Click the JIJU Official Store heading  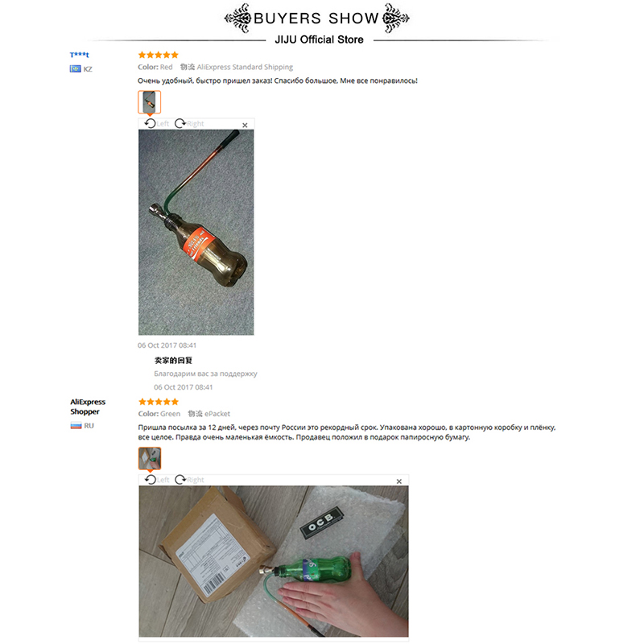[319, 39]
